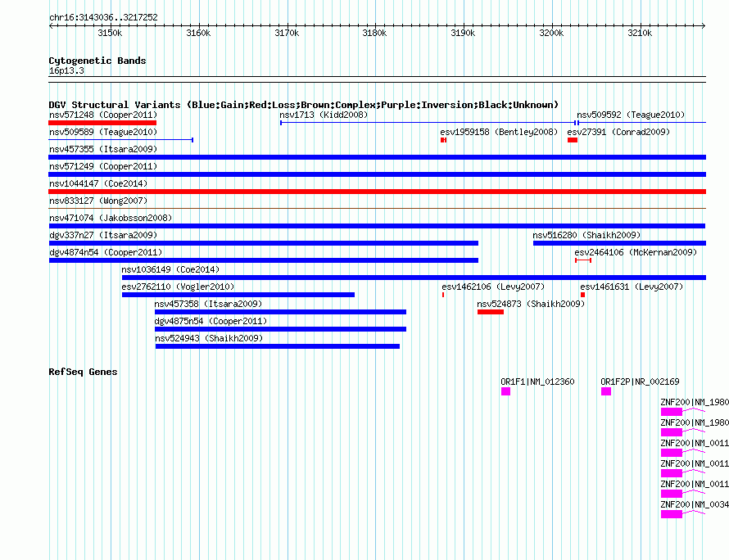Screen dimensions: 729x560
Task: Click the Cytogenetic Bands track title
Action: click(97, 61)
